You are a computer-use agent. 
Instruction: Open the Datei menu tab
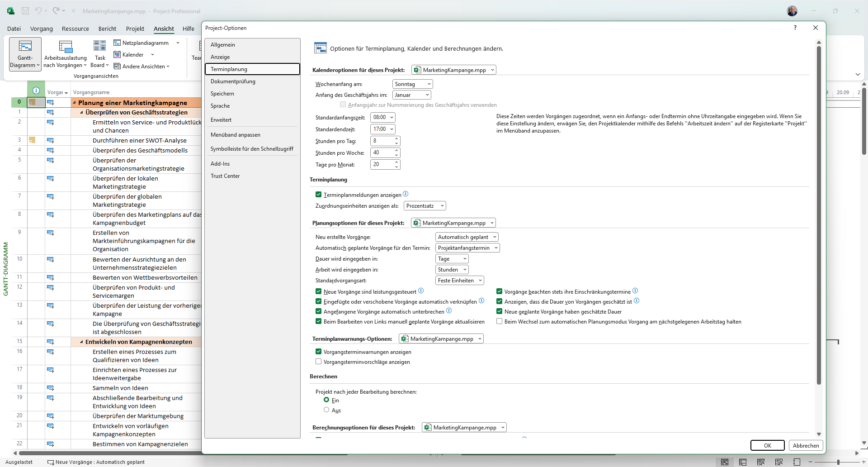14,29
